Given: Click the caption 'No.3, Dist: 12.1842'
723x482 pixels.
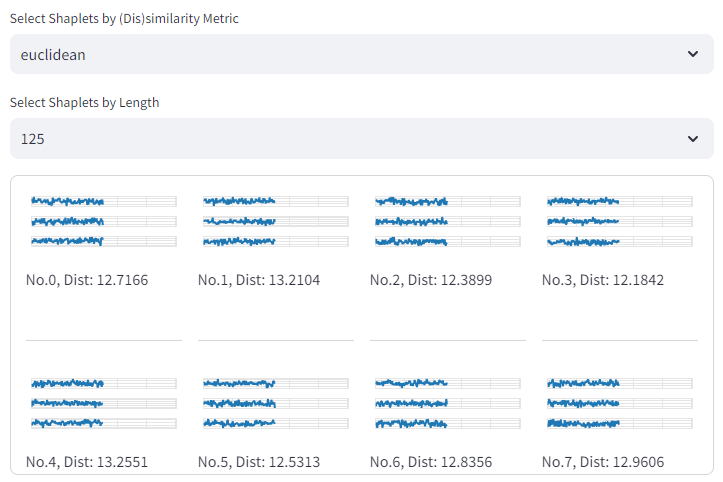Looking at the screenshot, I should [x=603, y=280].
